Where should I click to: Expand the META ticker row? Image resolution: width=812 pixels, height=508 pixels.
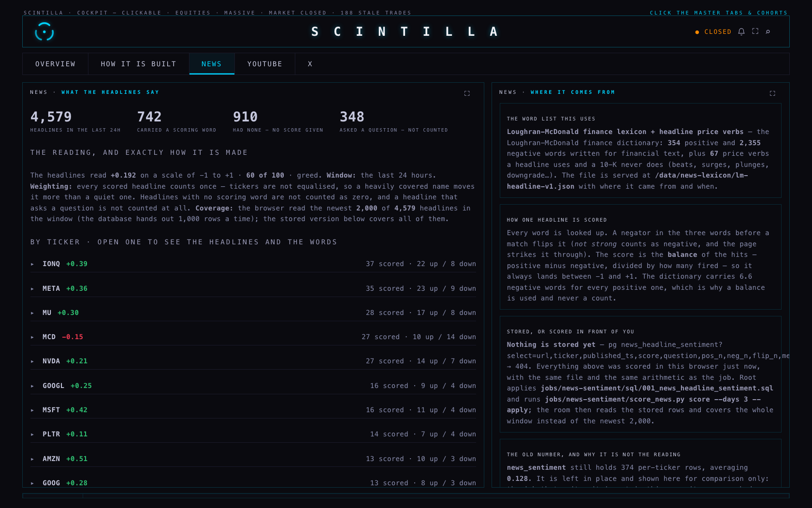253,288
